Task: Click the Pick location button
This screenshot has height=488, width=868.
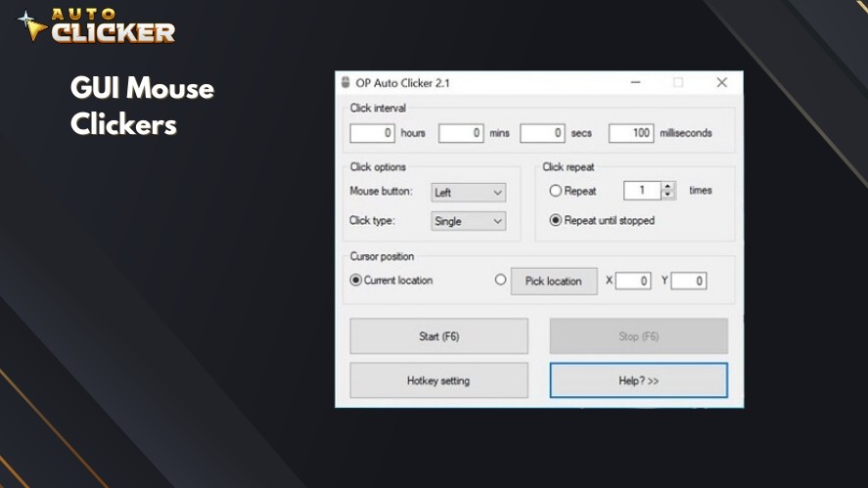Action: pyautogui.click(x=554, y=281)
